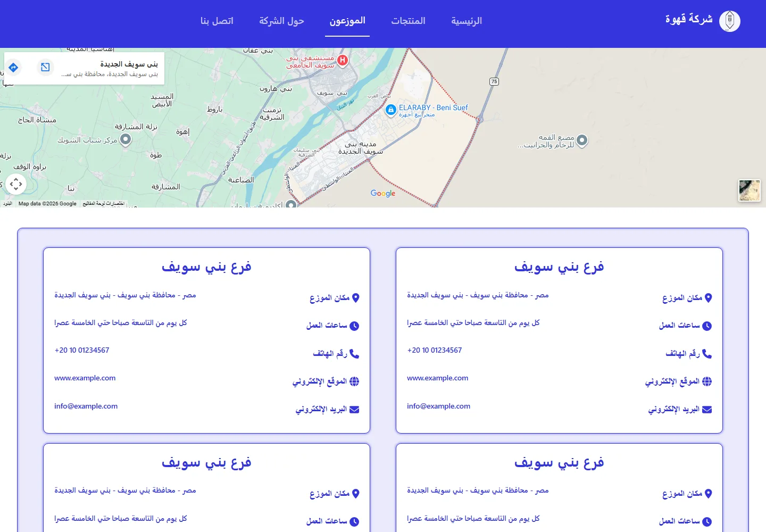Click location pin icon in top-left card
Screen dimensions: 766x532
pyautogui.click(x=355, y=298)
